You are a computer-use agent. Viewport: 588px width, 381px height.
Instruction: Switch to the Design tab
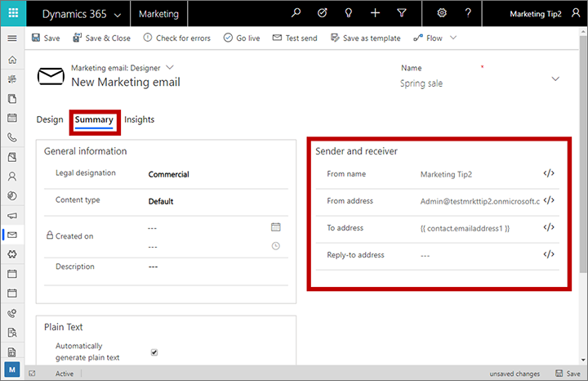pyautogui.click(x=50, y=119)
